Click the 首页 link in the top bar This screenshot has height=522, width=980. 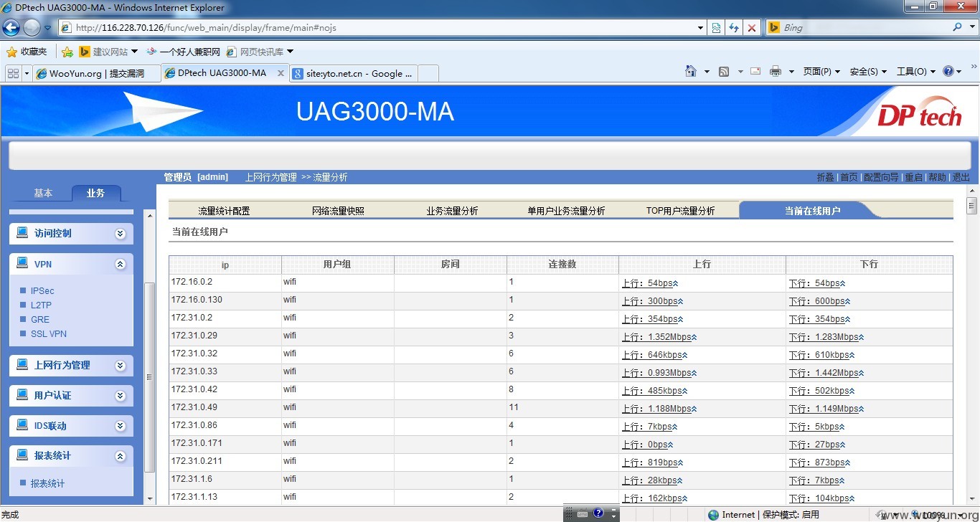849,177
